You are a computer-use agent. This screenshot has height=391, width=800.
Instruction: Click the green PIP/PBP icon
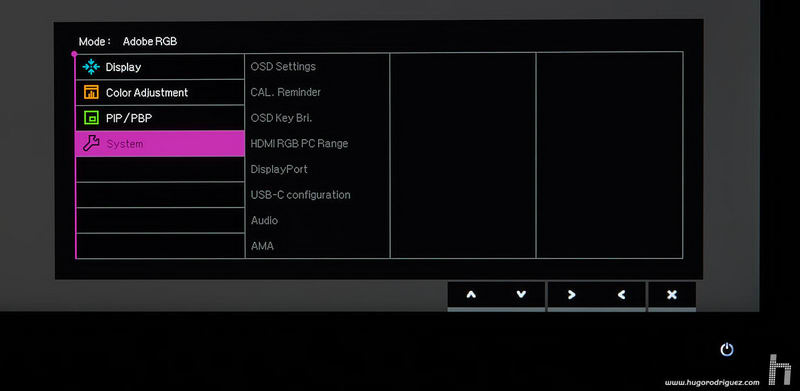click(91, 118)
